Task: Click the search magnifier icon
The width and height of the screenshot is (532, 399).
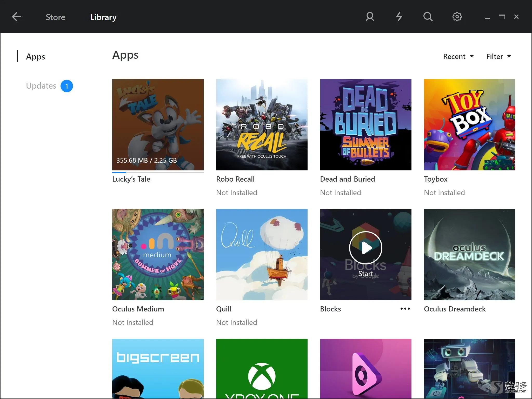Action: pyautogui.click(x=428, y=17)
